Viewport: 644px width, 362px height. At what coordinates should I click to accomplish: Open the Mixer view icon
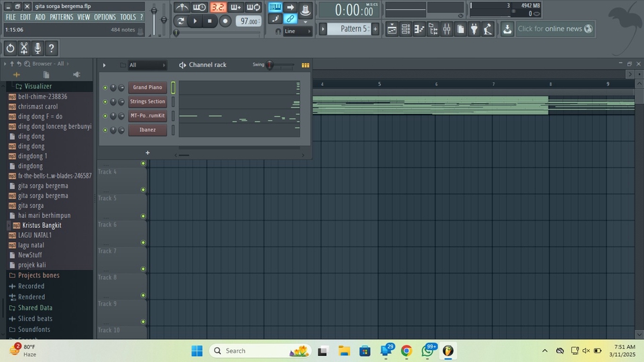point(447,29)
